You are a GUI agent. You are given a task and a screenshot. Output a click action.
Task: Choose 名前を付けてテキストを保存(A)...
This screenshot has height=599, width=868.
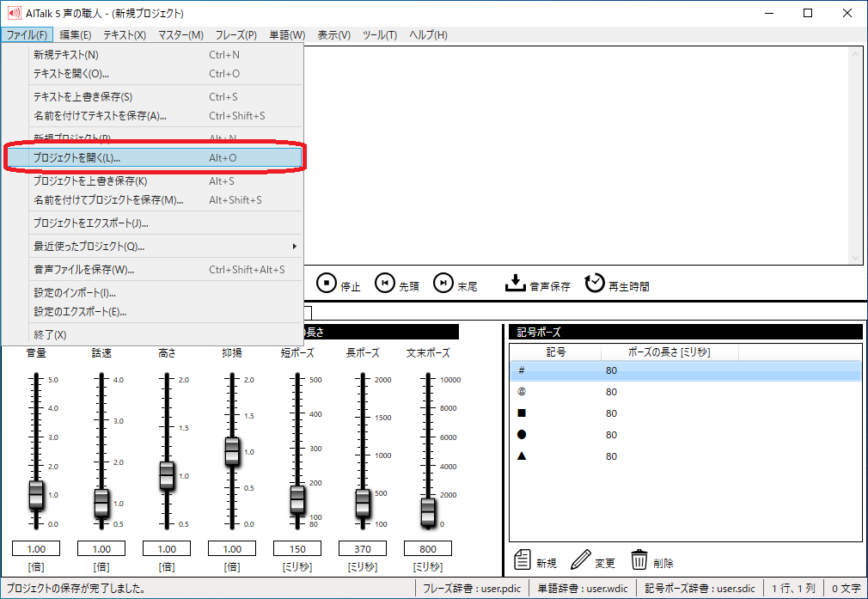pos(153,116)
